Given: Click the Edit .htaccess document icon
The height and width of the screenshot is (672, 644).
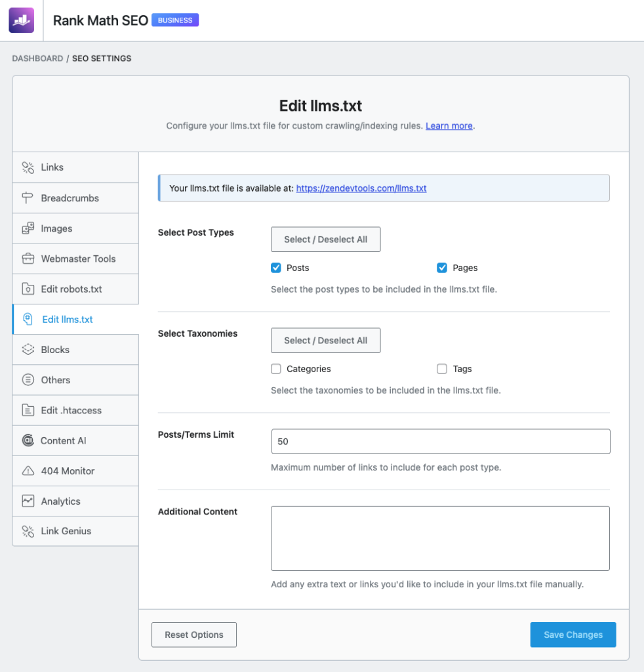Looking at the screenshot, I should [28, 411].
